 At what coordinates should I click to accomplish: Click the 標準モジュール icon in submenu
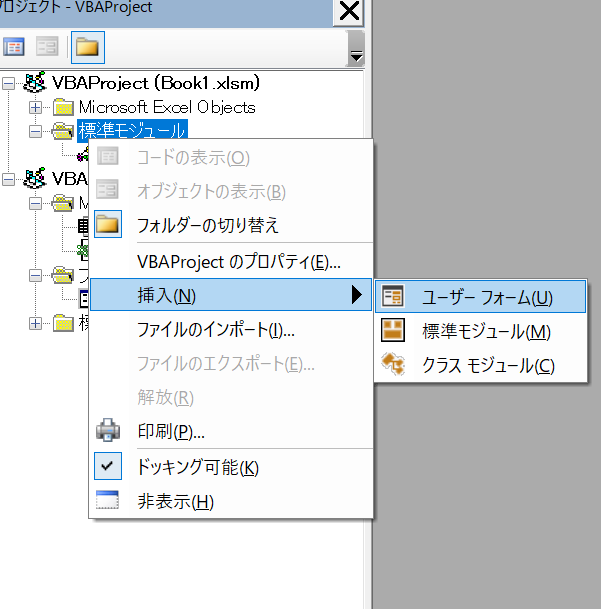[393, 331]
